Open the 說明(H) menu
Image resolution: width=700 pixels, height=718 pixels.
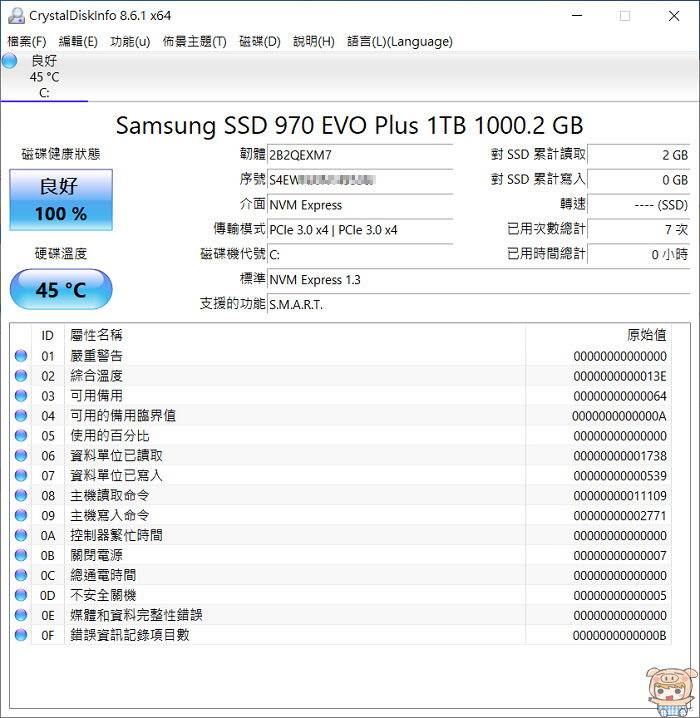point(314,42)
